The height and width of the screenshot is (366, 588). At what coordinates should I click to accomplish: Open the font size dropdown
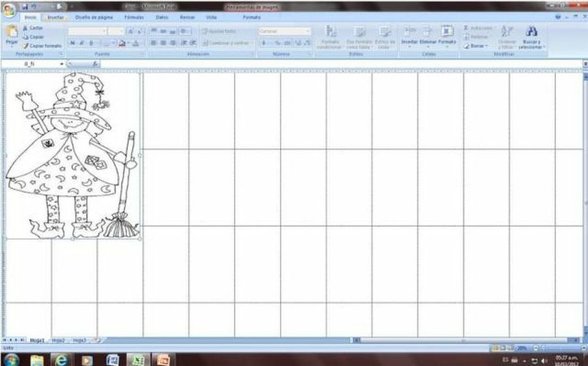pyautogui.click(x=122, y=31)
